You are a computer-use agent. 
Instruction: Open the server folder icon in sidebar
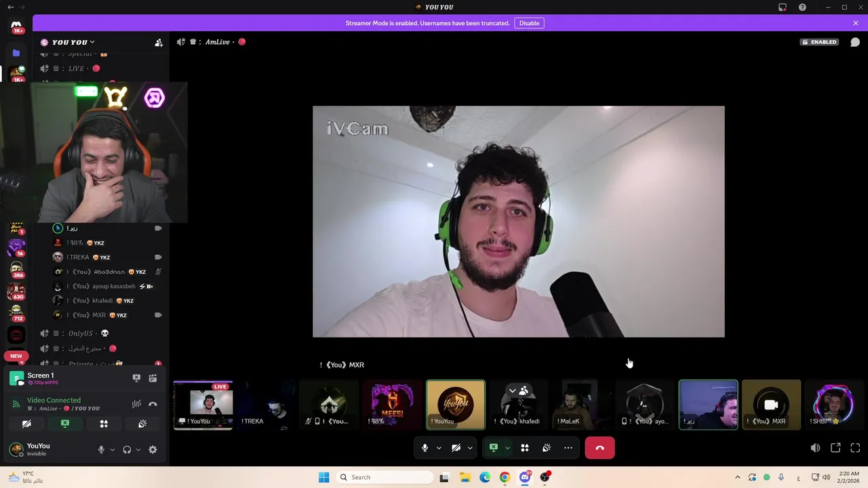point(16,53)
